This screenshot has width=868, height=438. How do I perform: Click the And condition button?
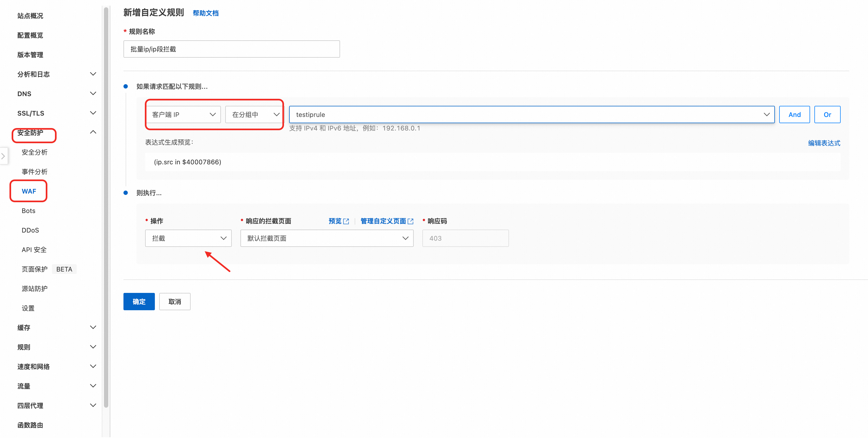coord(794,115)
